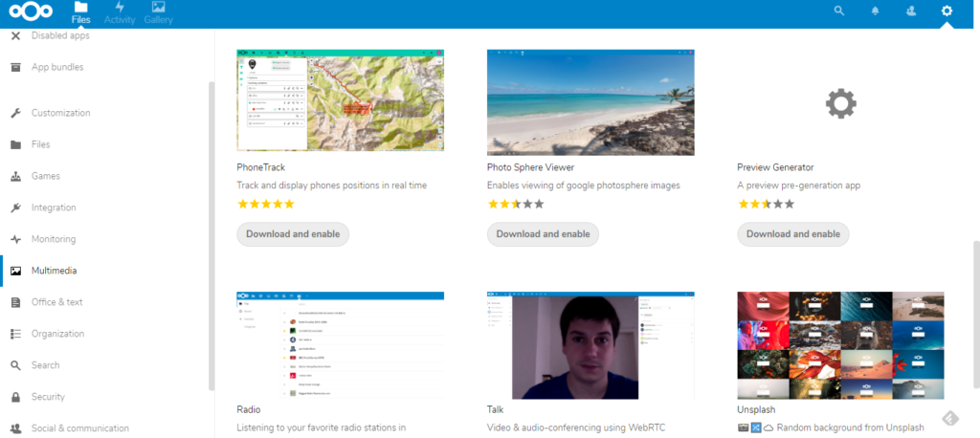The height and width of the screenshot is (438, 980).
Task: Click the Nextcloud logo in header
Action: pos(31,13)
